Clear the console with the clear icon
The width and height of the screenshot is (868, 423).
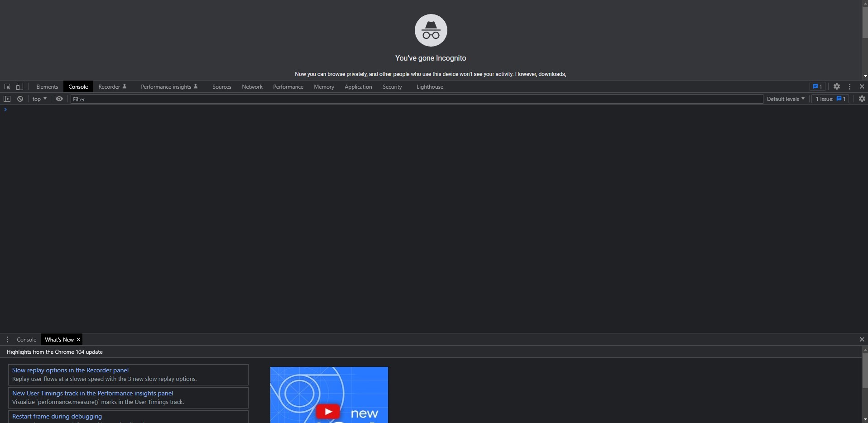tap(20, 99)
